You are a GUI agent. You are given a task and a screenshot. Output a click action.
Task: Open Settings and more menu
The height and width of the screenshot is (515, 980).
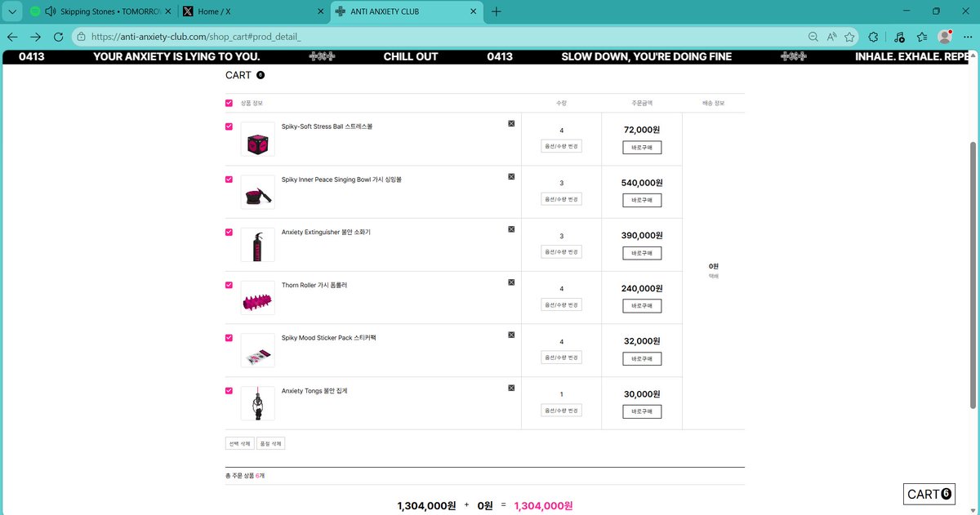tap(968, 37)
